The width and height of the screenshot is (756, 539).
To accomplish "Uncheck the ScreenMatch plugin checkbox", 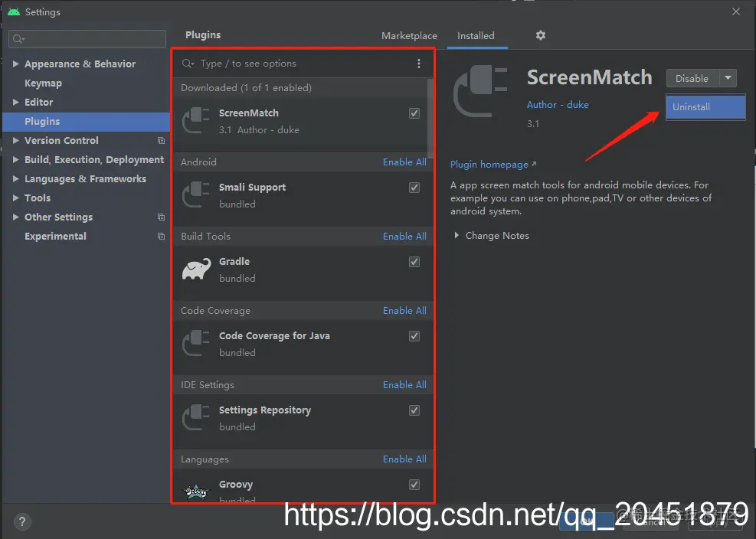I will 414,113.
